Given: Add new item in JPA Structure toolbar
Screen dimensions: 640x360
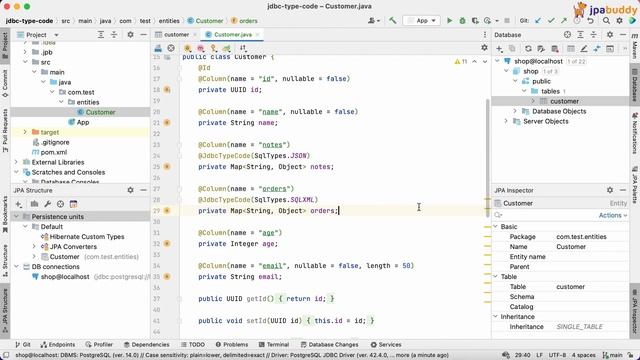Looking at the screenshot, I should click(19, 204).
